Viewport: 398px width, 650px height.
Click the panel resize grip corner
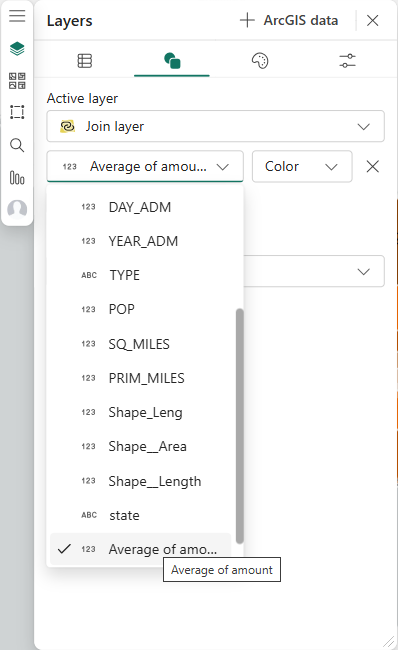tap(389, 641)
